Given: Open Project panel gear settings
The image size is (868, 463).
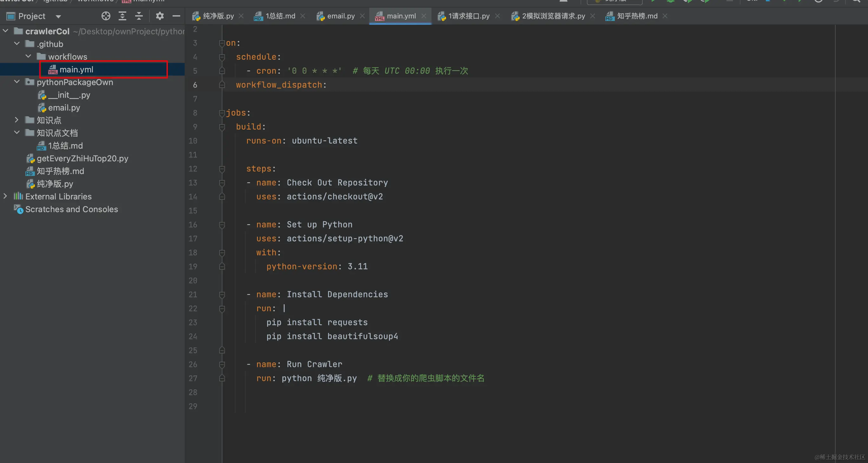Looking at the screenshot, I should pyautogui.click(x=160, y=16).
